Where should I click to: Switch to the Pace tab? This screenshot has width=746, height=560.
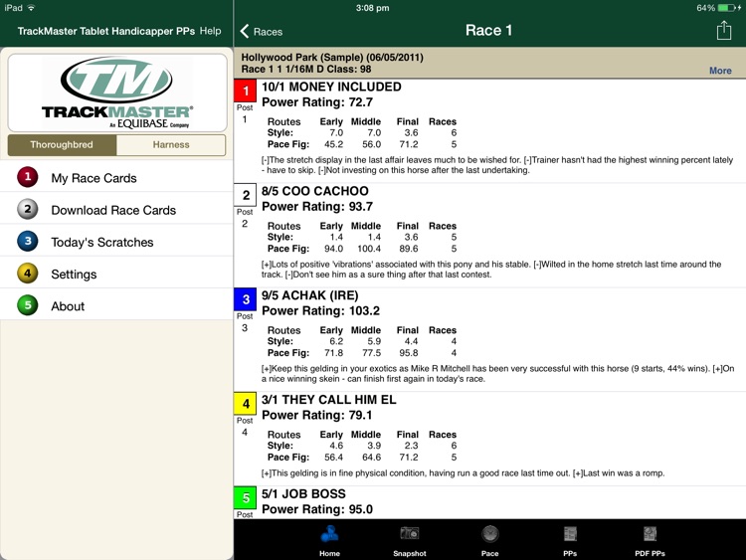pyautogui.click(x=489, y=540)
